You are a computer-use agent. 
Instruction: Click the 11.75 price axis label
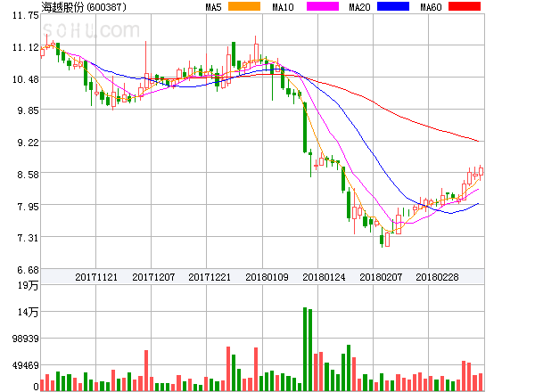[x=26, y=15]
